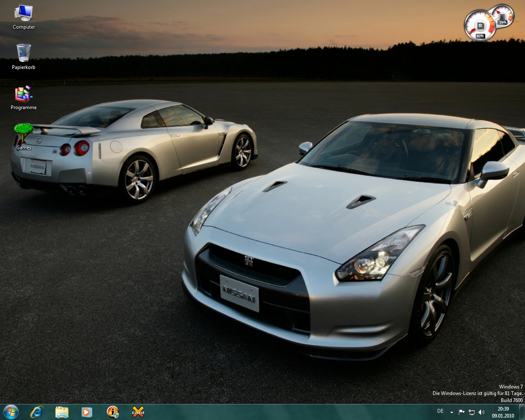Open the network connection tray icon
The image size is (525, 420).
[x=472, y=412]
